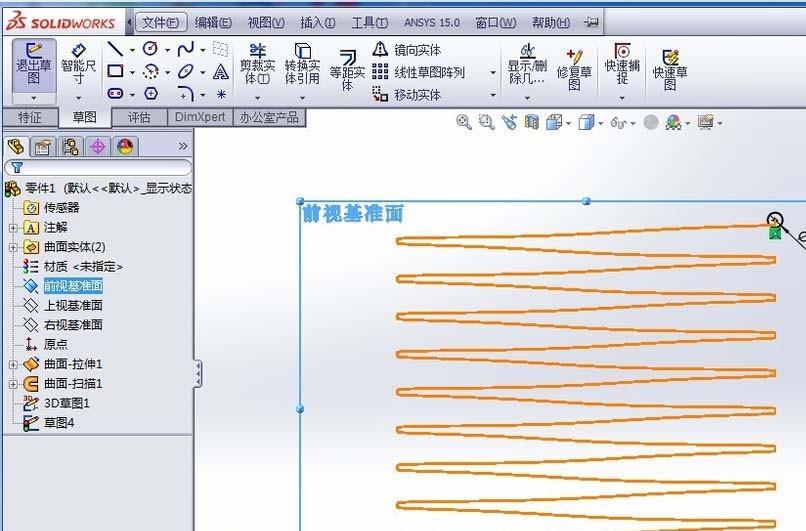This screenshot has width=806, height=531.
Task: Expand the 曲面-拉伸1 feature node
Action: coord(13,364)
